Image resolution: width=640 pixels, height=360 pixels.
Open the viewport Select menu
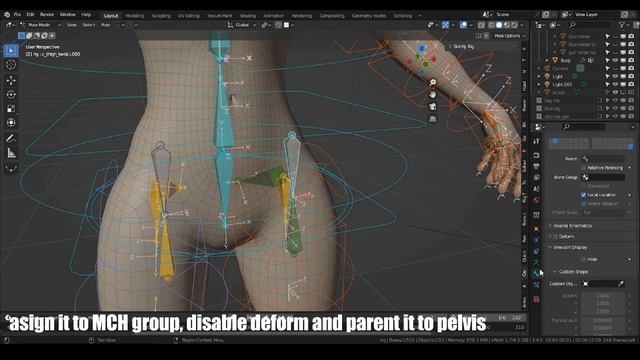point(89,25)
